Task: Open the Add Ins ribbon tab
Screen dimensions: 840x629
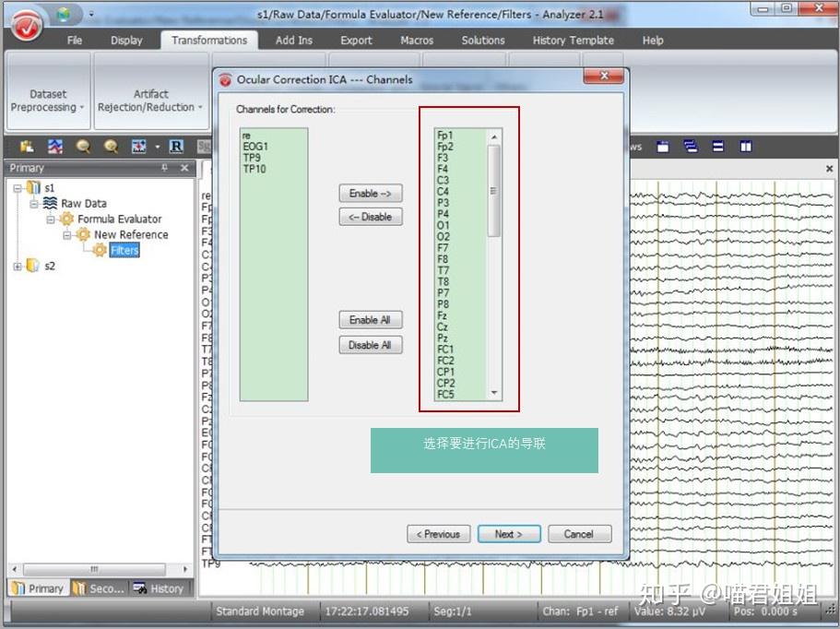Action: [x=293, y=41]
